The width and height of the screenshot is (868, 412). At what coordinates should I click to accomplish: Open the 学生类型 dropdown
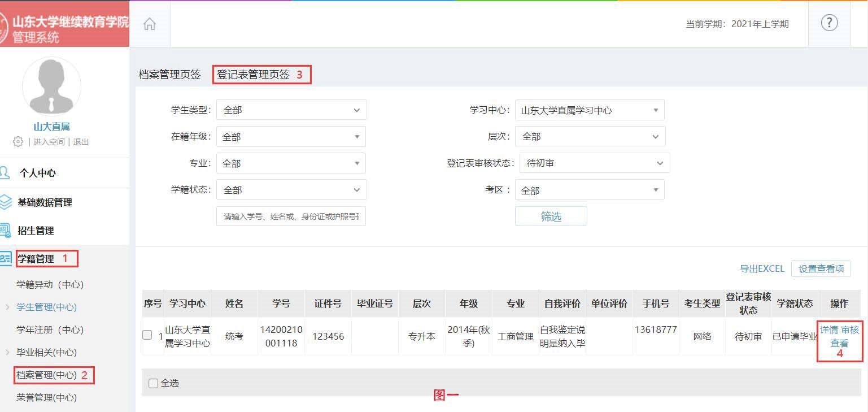tap(291, 110)
